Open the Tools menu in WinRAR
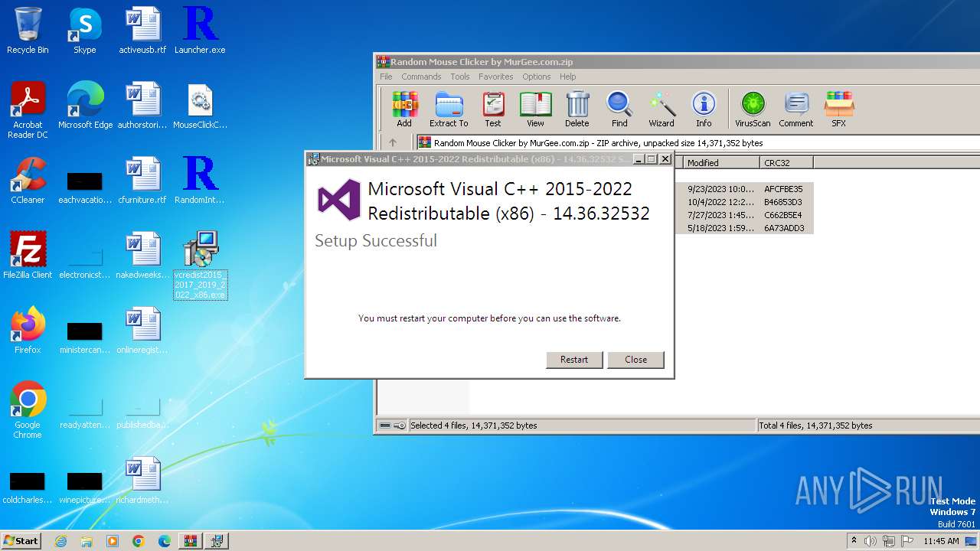 (x=460, y=77)
